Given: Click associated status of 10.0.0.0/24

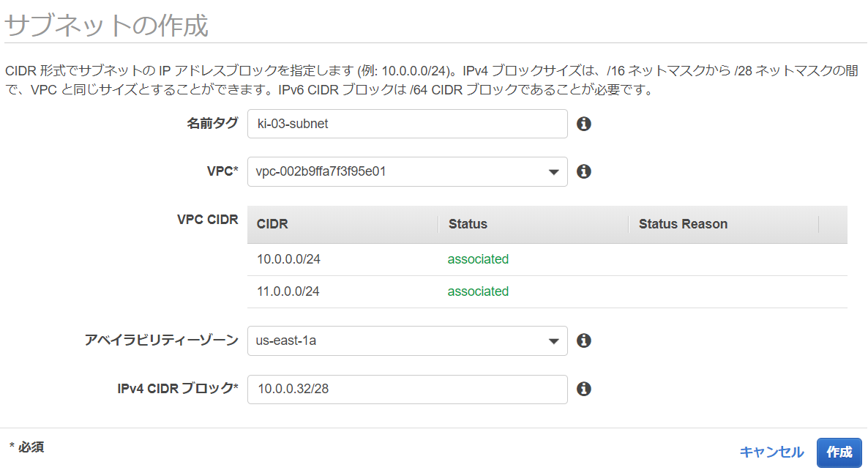Looking at the screenshot, I should pos(478,259).
